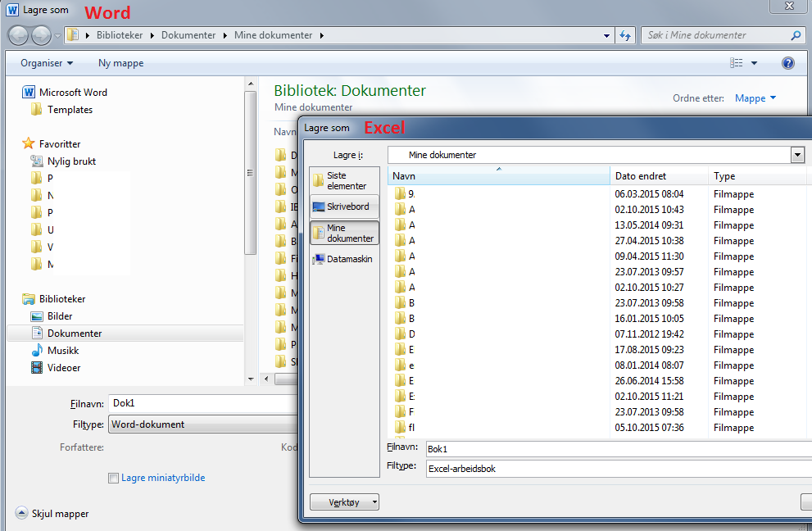The width and height of the screenshot is (812, 531).
Task: Select the Templates folder
Action: [x=61, y=110]
